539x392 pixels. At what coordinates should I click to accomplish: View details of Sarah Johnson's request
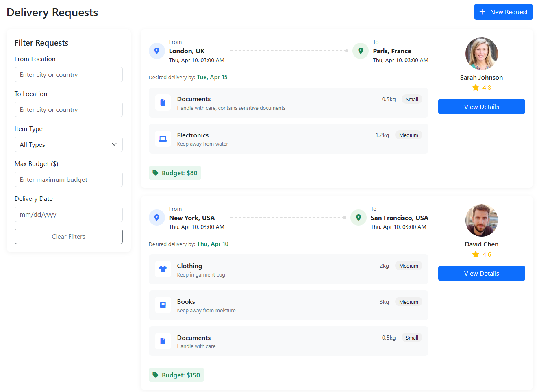481,107
